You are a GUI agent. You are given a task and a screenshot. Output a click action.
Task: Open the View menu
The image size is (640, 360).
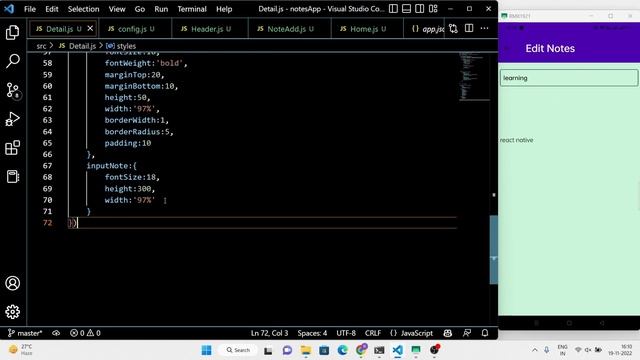pyautogui.click(x=117, y=9)
